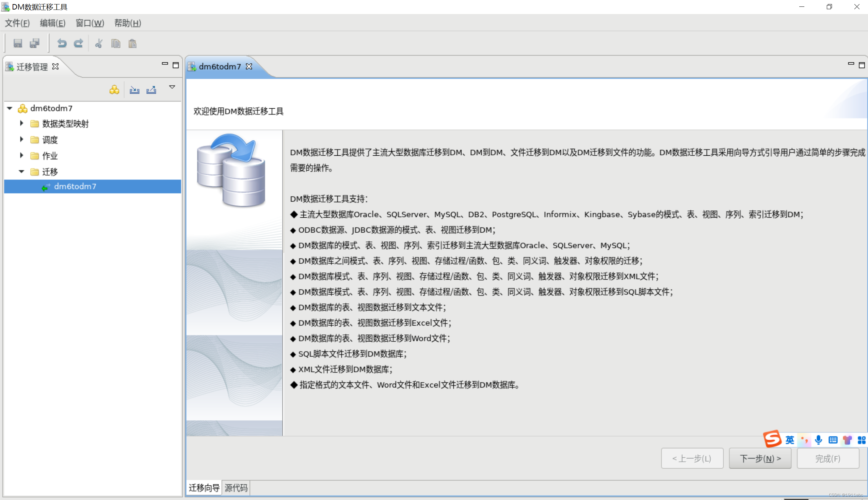Expand the 数据类型映射 tree node
The height and width of the screenshot is (500, 868).
pos(21,123)
